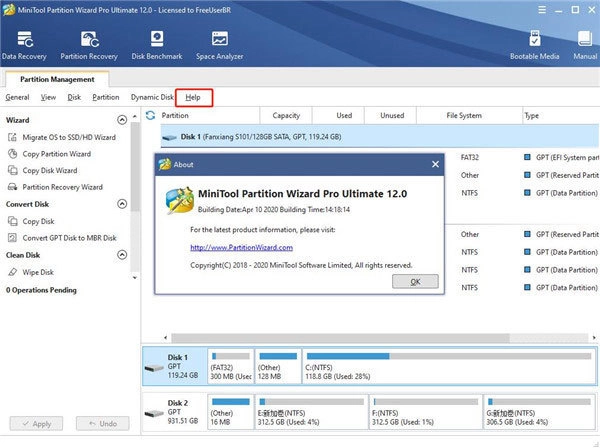Click the GPT (EFI System partition) type row
This screenshot has width=600, height=448.
[561, 157]
